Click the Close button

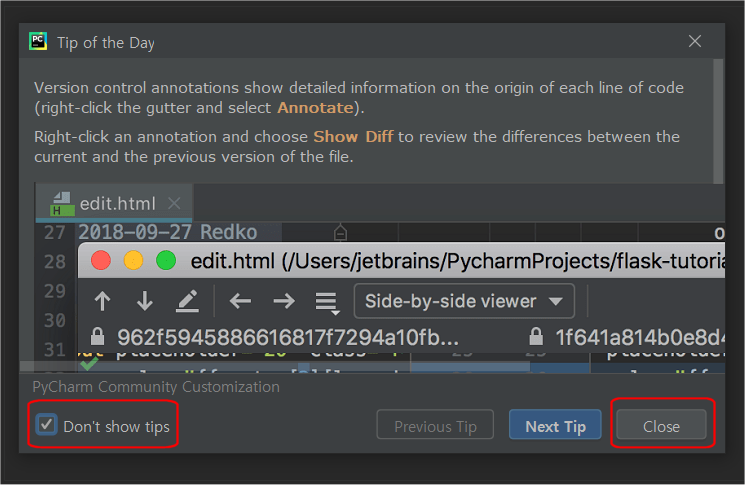click(661, 425)
